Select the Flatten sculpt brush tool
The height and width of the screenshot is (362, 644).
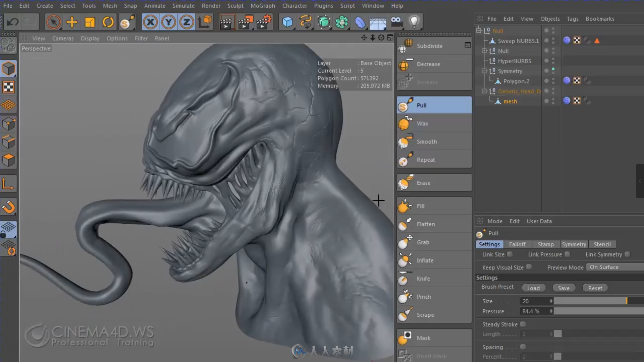tap(426, 224)
